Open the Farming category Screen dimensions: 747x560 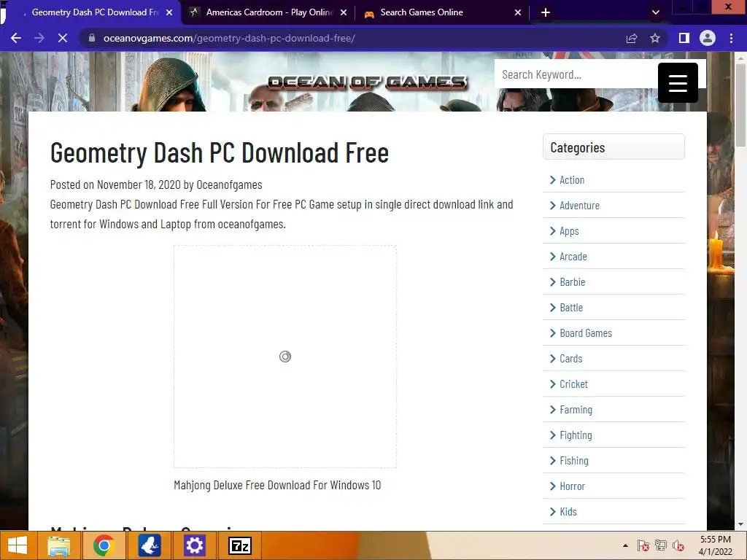pos(576,410)
